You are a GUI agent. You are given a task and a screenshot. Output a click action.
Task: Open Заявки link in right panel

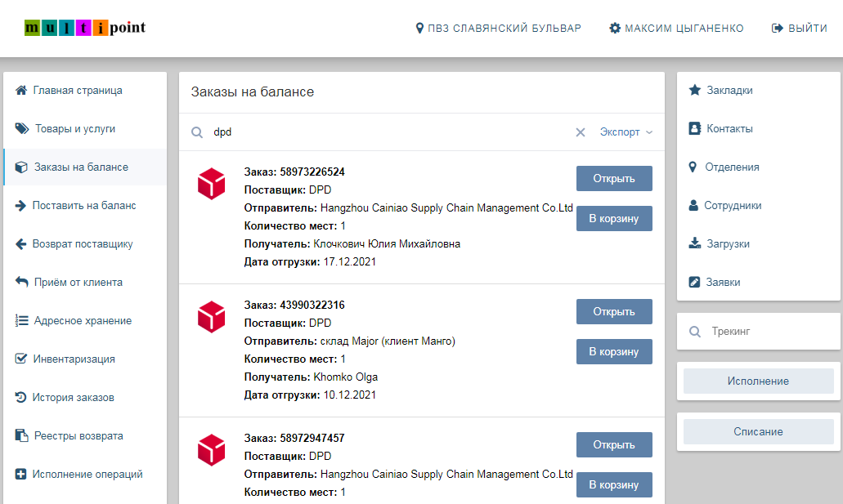[x=758, y=282]
